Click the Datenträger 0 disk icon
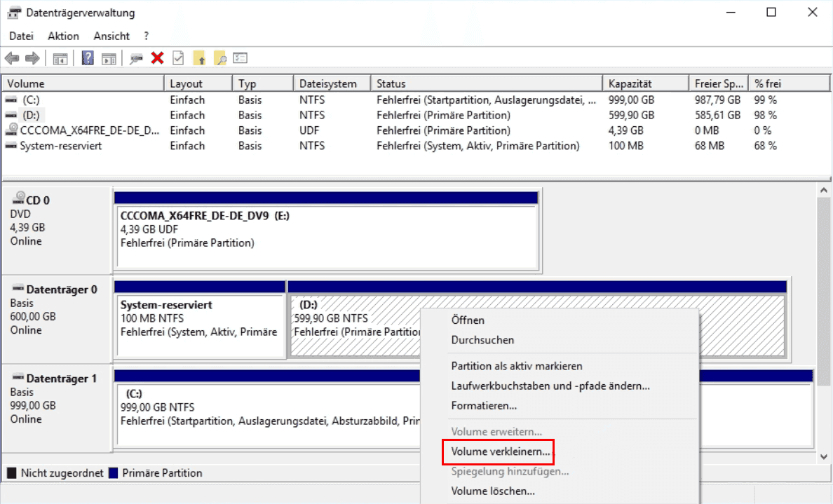This screenshot has height=504, width=833. (18, 288)
